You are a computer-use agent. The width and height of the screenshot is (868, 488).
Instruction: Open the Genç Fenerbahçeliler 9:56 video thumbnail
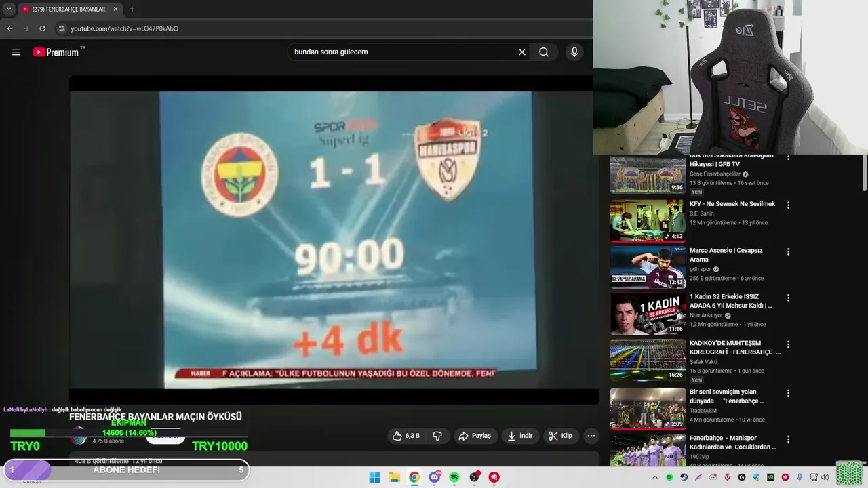pos(648,175)
